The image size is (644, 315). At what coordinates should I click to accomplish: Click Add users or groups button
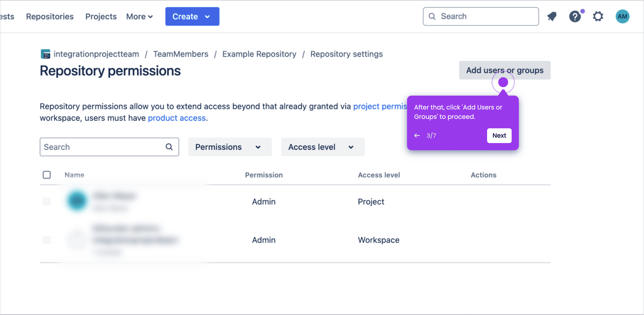504,70
